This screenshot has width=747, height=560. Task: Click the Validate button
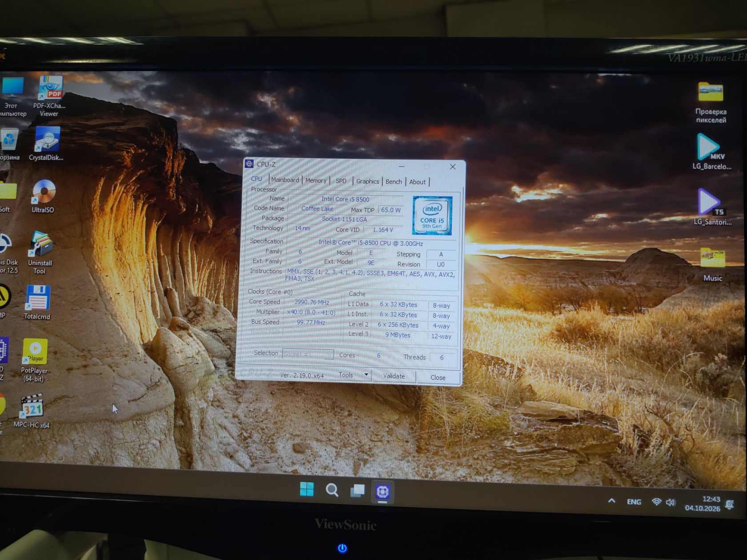(x=394, y=376)
